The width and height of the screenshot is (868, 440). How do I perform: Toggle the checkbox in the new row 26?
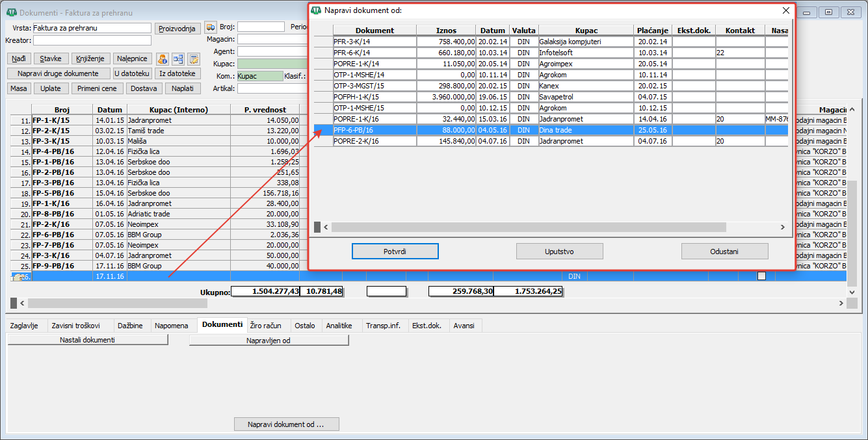pos(761,276)
